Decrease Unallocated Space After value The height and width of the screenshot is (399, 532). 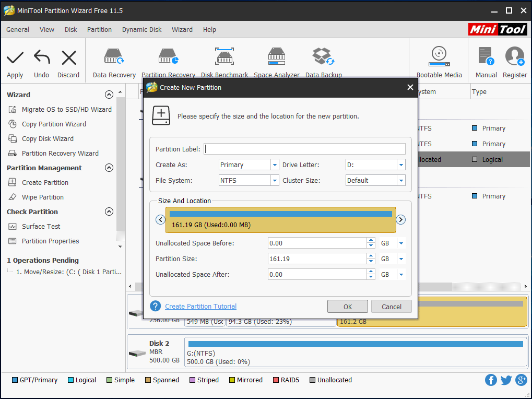(x=371, y=277)
